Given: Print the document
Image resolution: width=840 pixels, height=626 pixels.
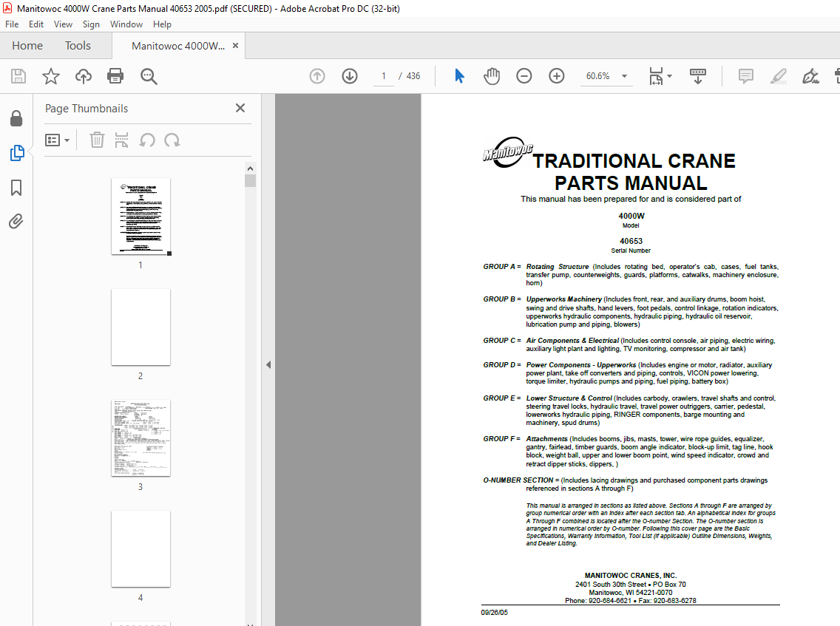Looking at the screenshot, I should [115, 76].
